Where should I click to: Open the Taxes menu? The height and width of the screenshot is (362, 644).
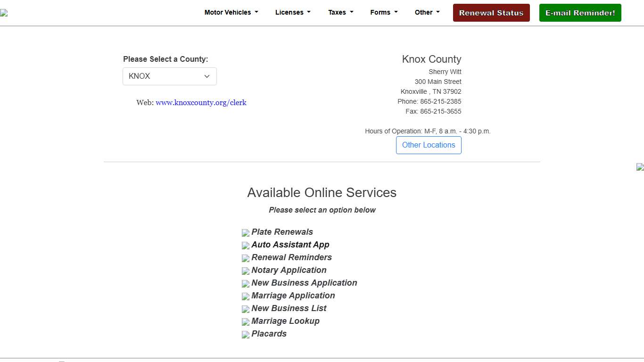pos(340,13)
